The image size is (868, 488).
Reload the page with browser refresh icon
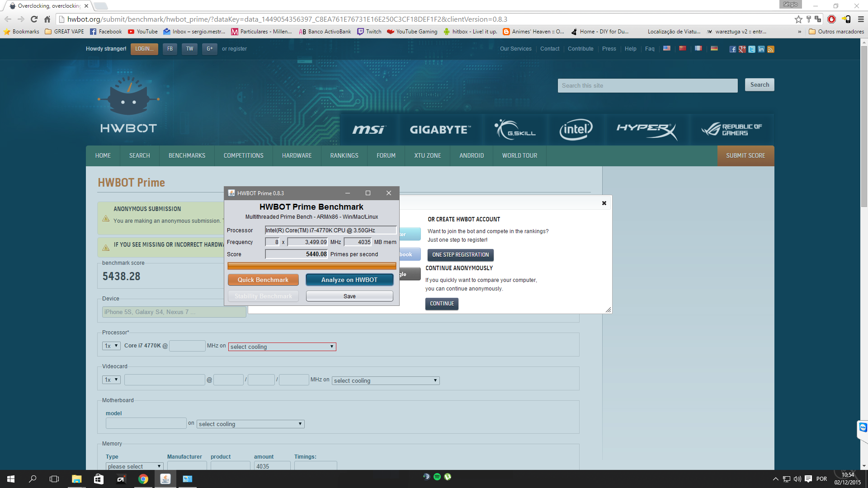[34, 19]
